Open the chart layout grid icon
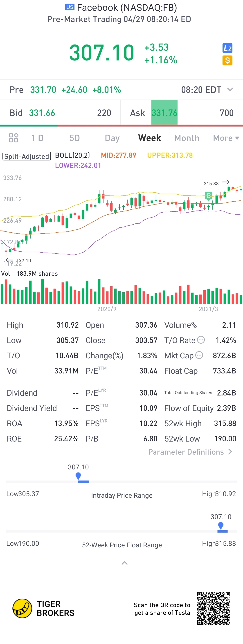 pos(13,138)
